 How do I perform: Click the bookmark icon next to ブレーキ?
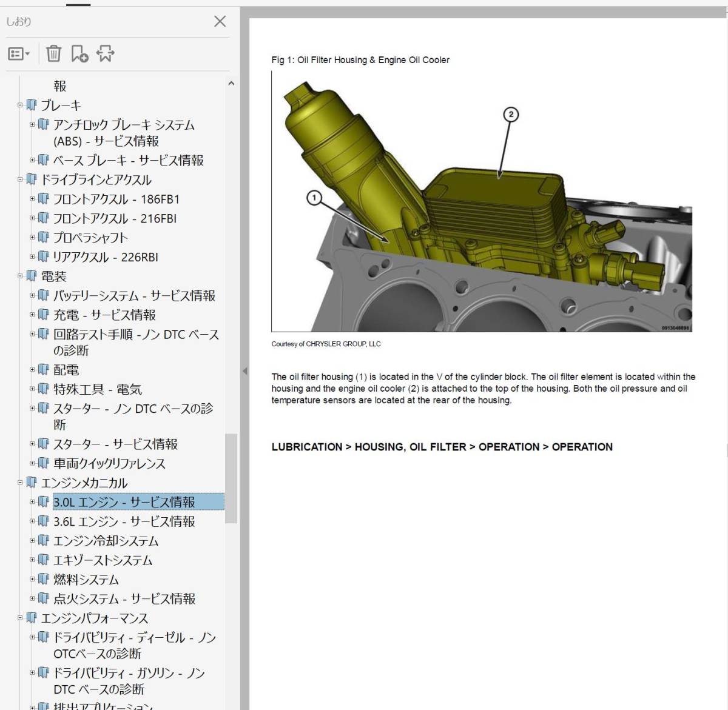coord(32,105)
